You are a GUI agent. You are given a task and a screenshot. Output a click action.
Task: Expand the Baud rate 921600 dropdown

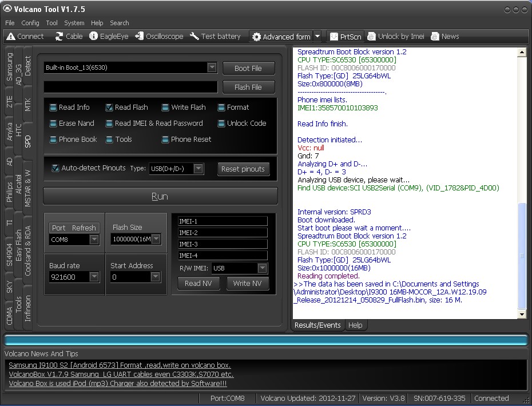coord(94,277)
